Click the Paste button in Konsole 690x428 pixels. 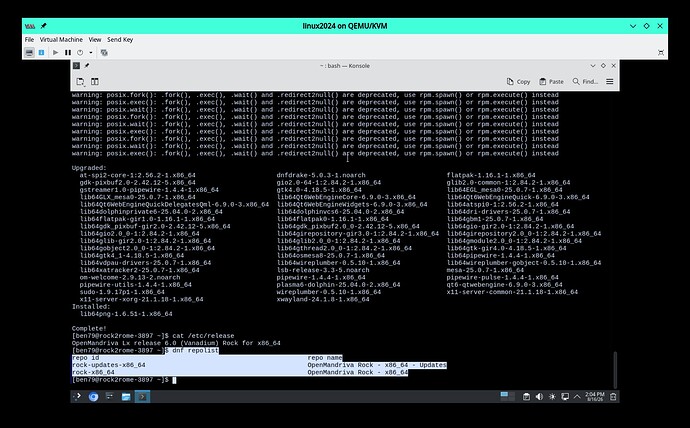(551, 81)
